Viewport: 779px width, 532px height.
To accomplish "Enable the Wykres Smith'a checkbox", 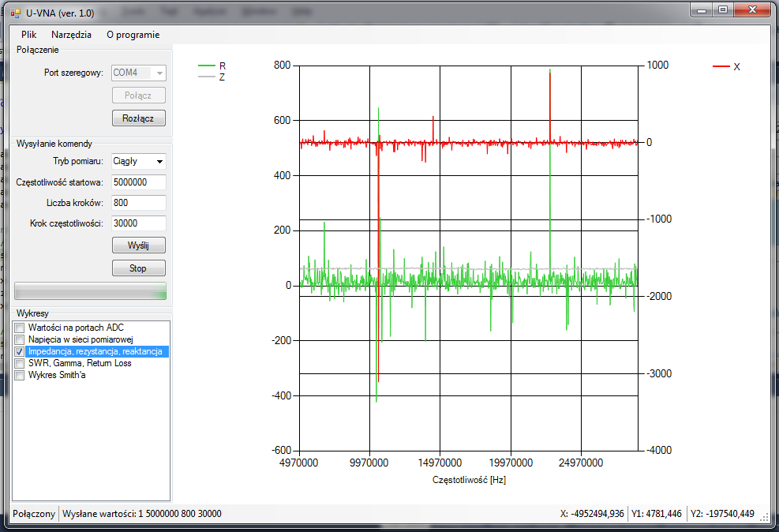I will (20, 375).
